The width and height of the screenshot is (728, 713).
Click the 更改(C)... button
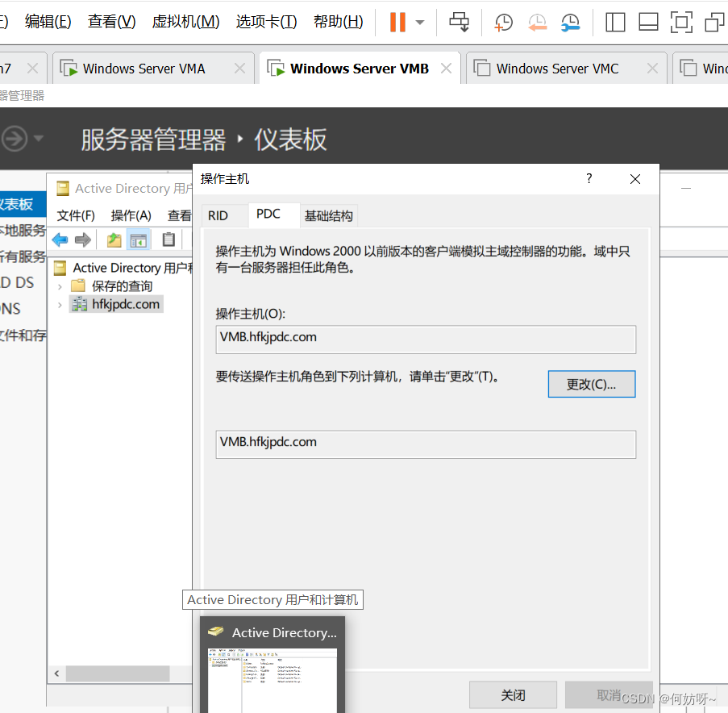(591, 385)
